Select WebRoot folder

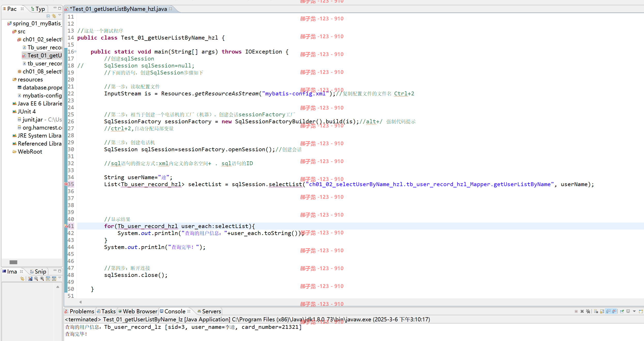point(27,152)
